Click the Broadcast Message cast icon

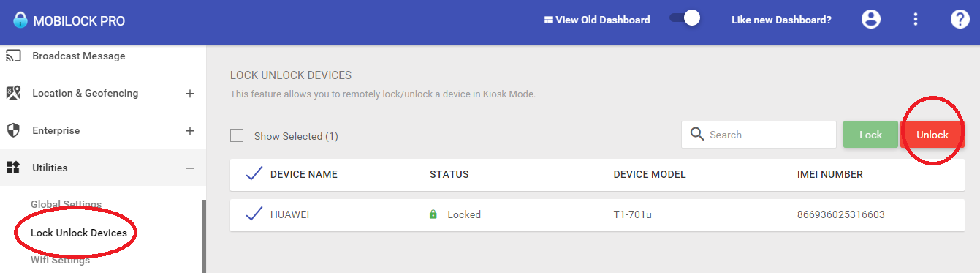(13, 56)
